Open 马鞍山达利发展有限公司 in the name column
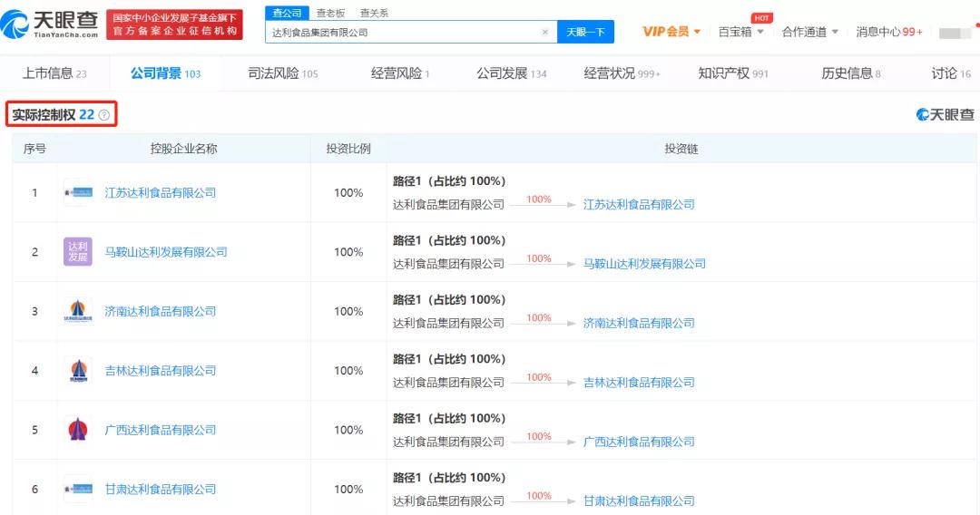Screen dimensions: 980x515 (x=166, y=252)
